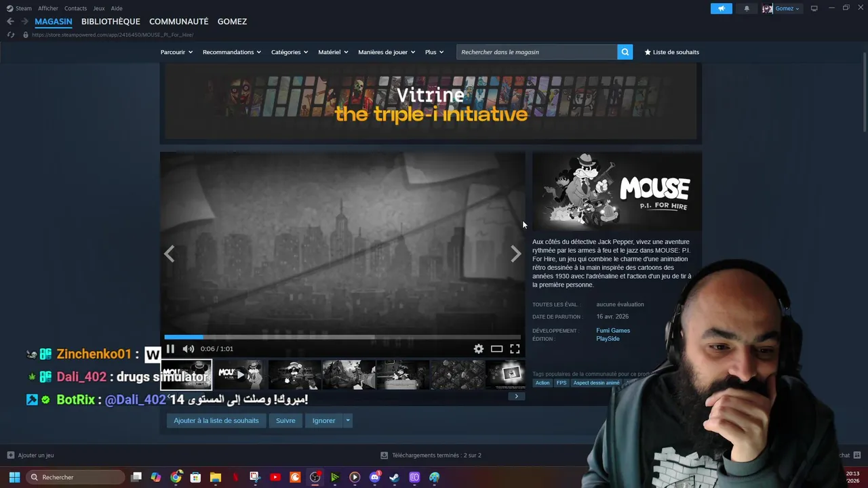The height and width of the screenshot is (488, 868).
Task: Show next media with right arrow
Action: [x=516, y=254]
